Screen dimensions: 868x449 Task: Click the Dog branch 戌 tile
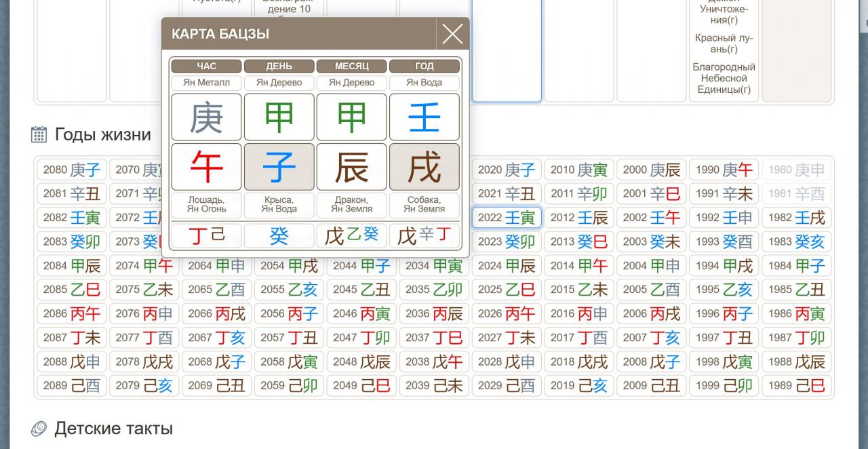point(424,167)
